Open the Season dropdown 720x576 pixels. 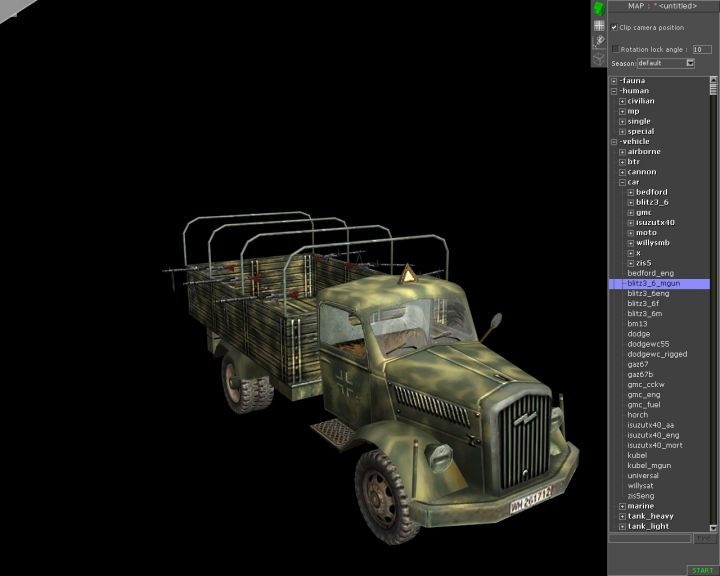(x=690, y=63)
